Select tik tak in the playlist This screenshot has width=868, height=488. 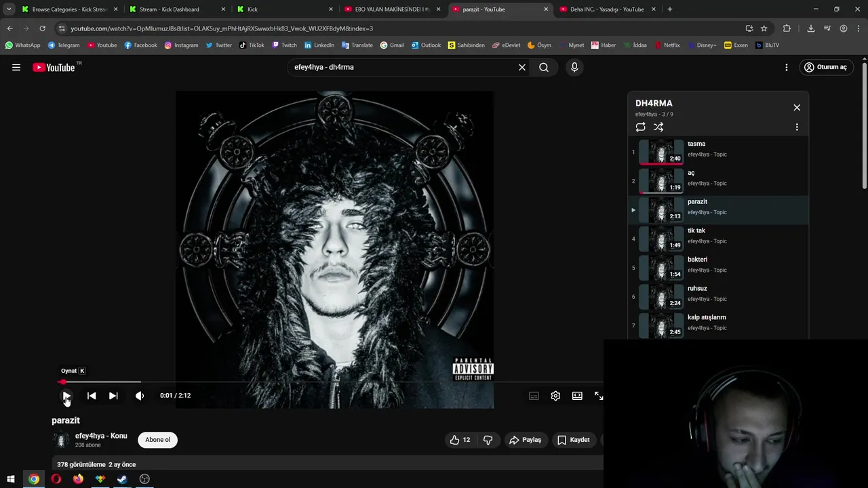pos(718,239)
